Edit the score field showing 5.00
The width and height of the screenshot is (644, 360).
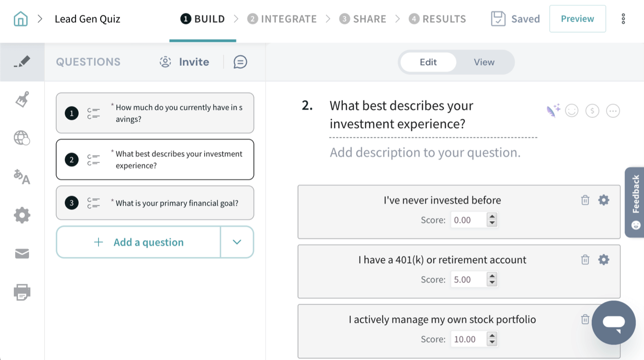tap(468, 279)
